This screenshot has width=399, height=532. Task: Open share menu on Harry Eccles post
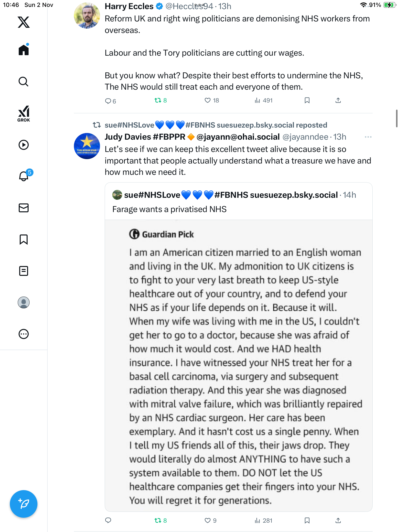(338, 100)
